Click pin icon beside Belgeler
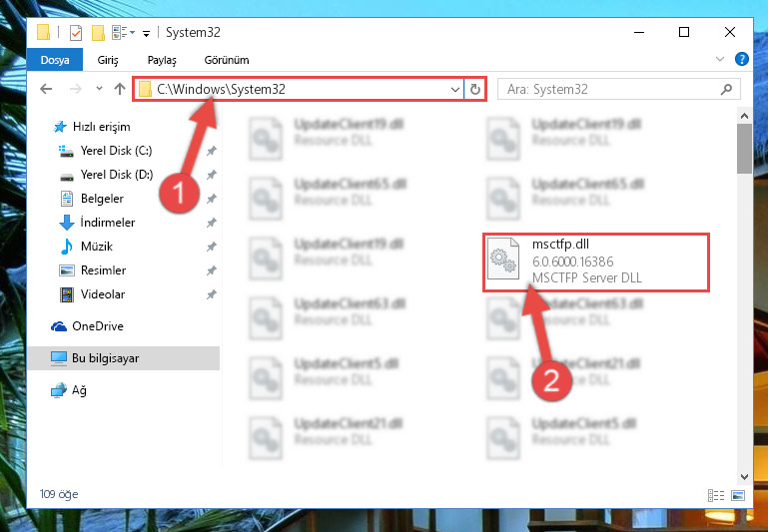This screenshot has width=768, height=532. pyautogui.click(x=211, y=199)
